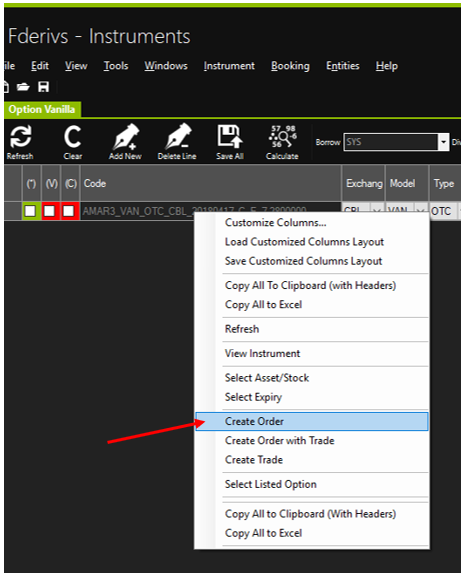Image resolution: width=461 pixels, height=573 pixels.
Task: Choose Customize Columns... in context menu
Action: [275, 223]
